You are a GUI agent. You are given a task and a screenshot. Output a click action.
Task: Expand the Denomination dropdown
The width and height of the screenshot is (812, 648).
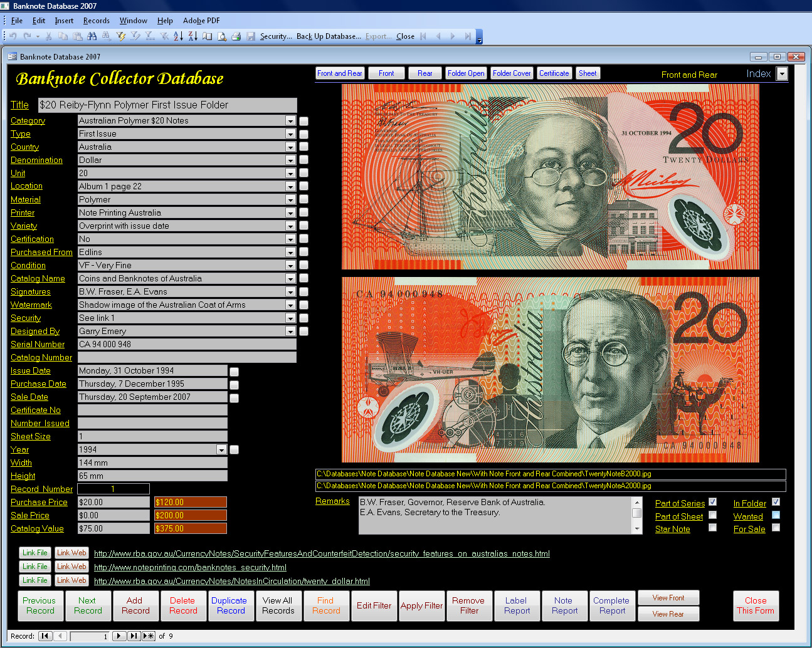click(x=290, y=160)
